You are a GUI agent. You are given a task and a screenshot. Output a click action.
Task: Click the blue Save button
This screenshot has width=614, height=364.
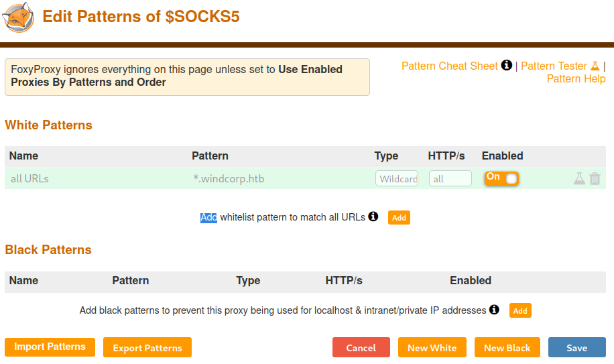click(x=576, y=348)
